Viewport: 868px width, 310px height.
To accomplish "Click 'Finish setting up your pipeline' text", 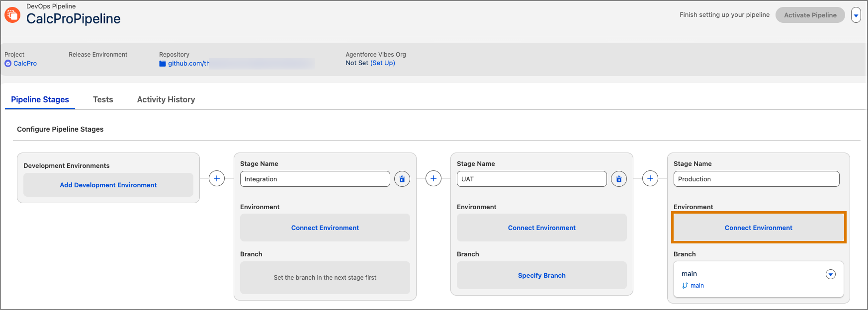I will [724, 15].
